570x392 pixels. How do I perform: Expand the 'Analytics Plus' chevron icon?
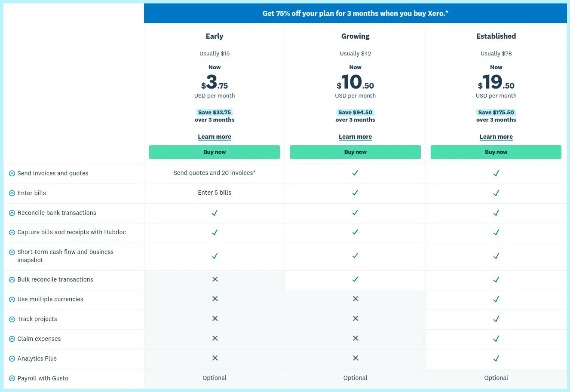tap(12, 359)
